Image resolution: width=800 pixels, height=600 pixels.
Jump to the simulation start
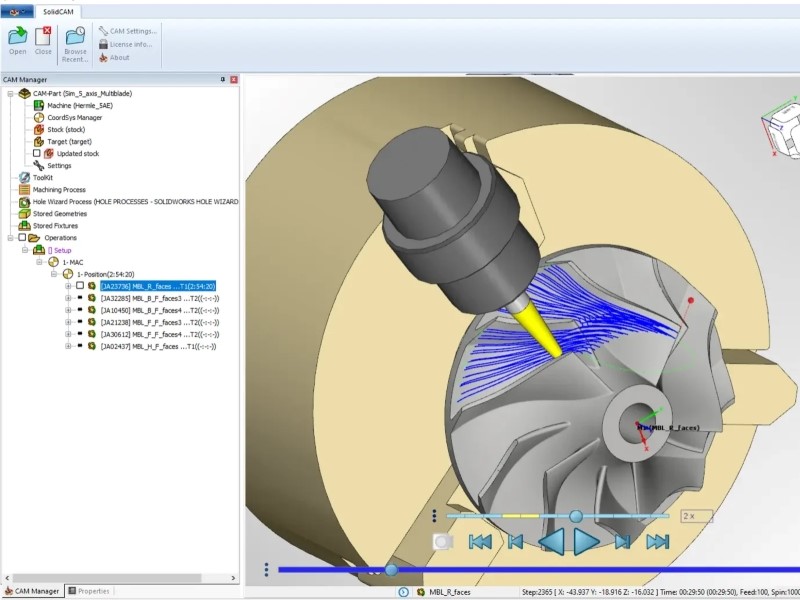point(481,542)
